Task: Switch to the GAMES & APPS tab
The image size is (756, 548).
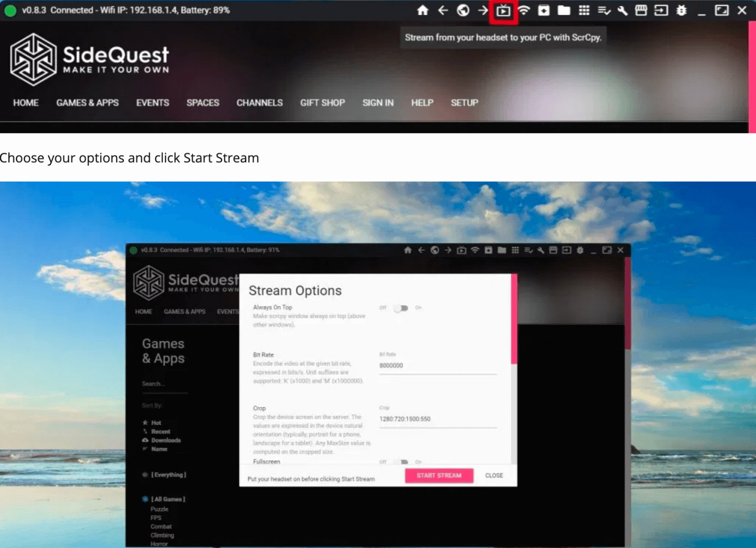Action: coord(87,102)
